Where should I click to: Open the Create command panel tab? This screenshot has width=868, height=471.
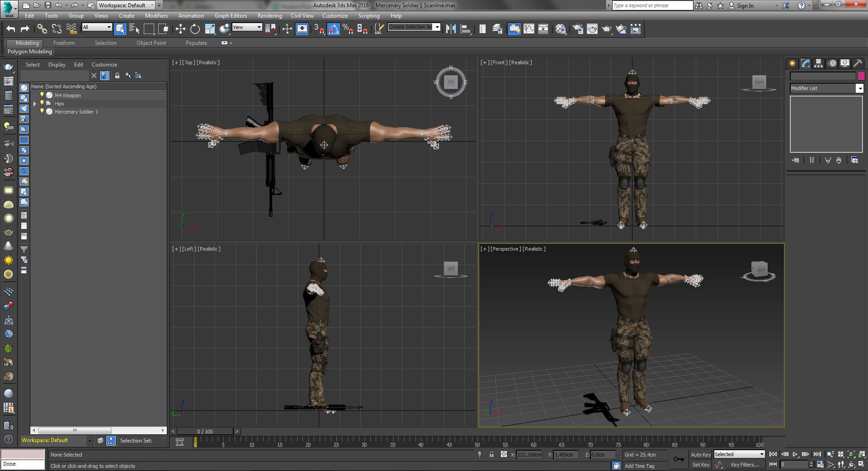click(792, 63)
